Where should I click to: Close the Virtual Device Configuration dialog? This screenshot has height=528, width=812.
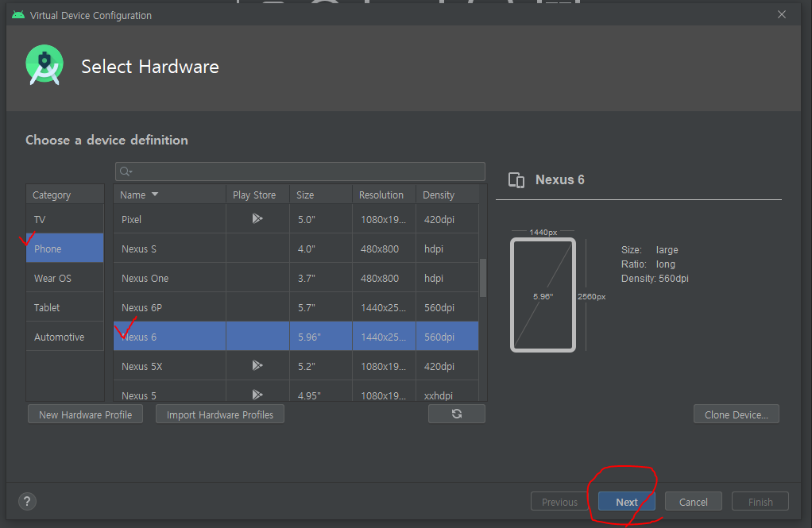[x=782, y=14]
